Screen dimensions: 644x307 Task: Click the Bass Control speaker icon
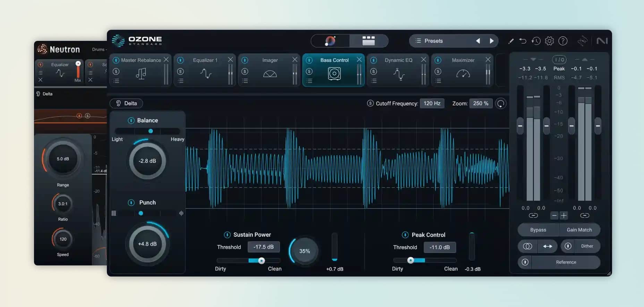point(334,73)
